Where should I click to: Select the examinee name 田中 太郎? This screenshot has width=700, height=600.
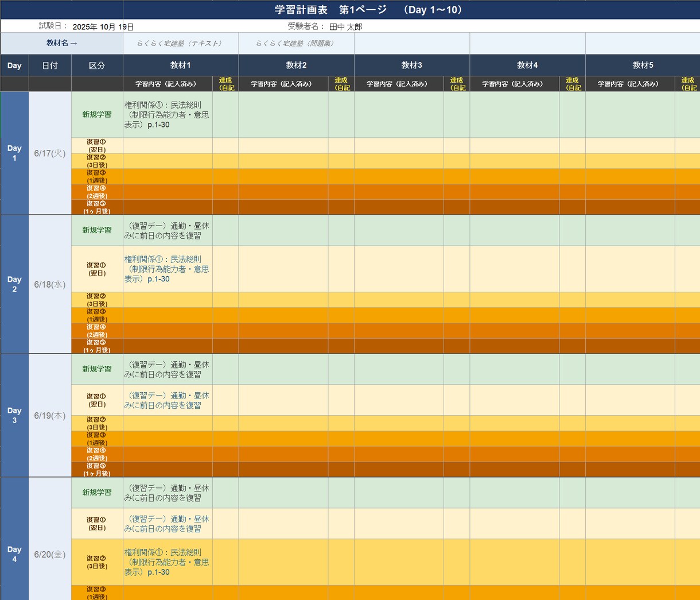click(346, 26)
